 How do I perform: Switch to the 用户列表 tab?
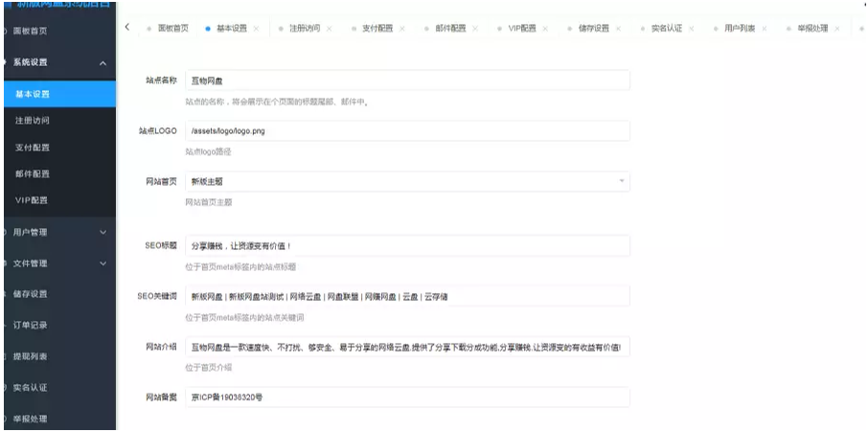pyautogui.click(x=740, y=28)
